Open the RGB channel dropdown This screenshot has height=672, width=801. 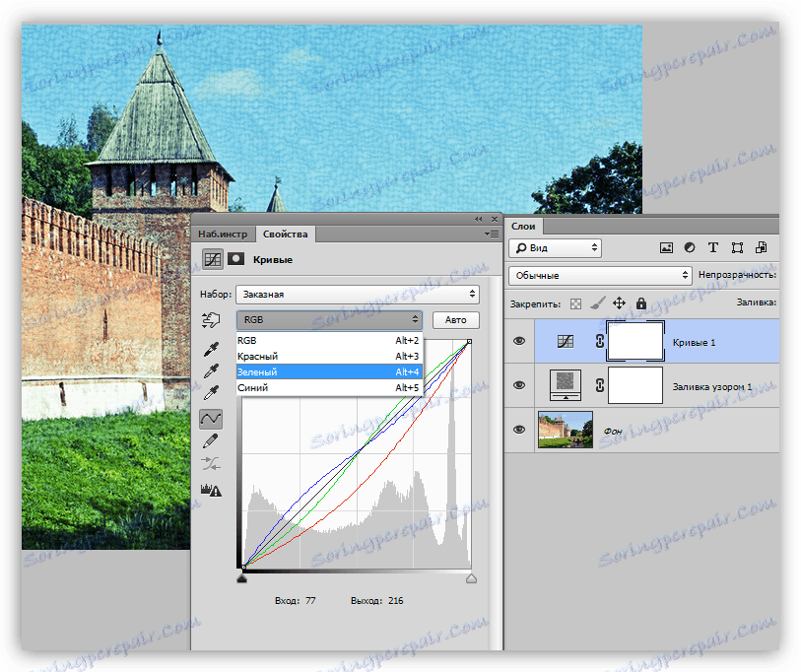(x=329, y=320)
